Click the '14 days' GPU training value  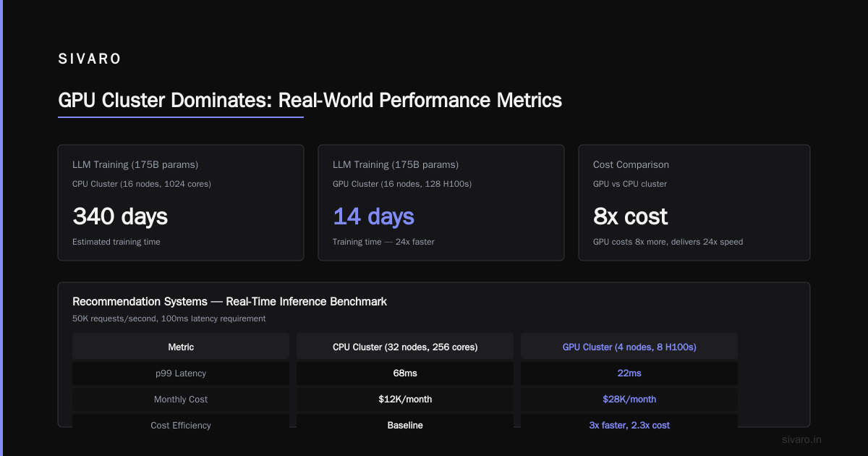pos(373,216)
